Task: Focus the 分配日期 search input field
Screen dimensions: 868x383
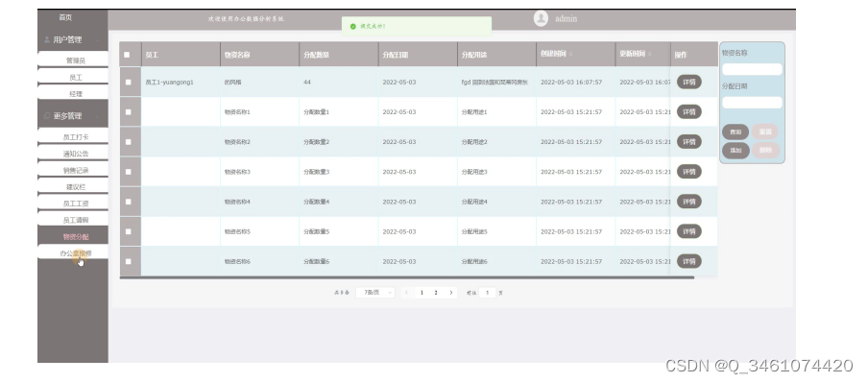Action: coord(752,103)
